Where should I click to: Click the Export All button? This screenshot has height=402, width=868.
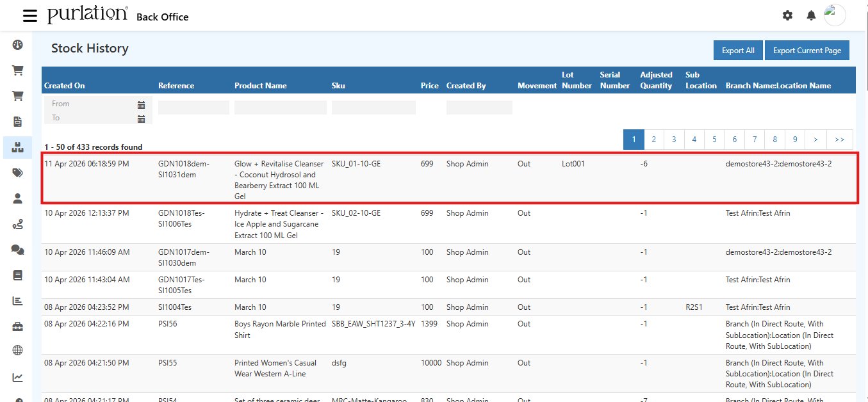click(x=737, y=50)
